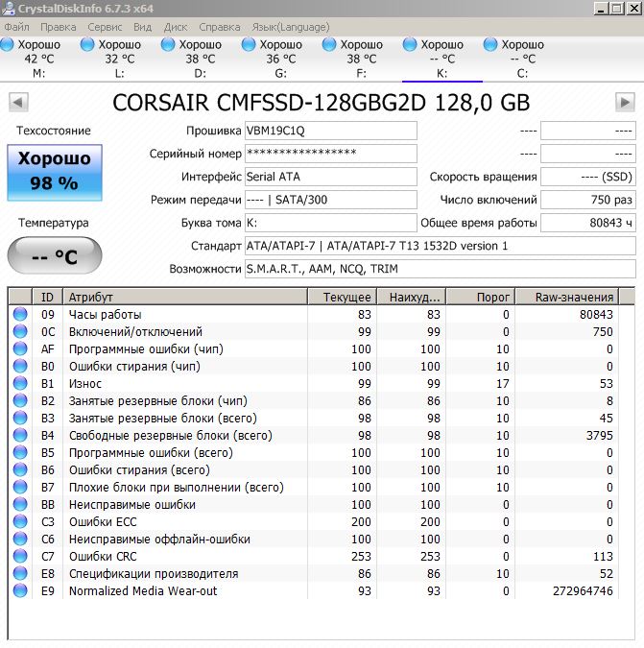Click raw value 3795
The height and width of the screenshot is (648, 644).
tap(600, 435)
